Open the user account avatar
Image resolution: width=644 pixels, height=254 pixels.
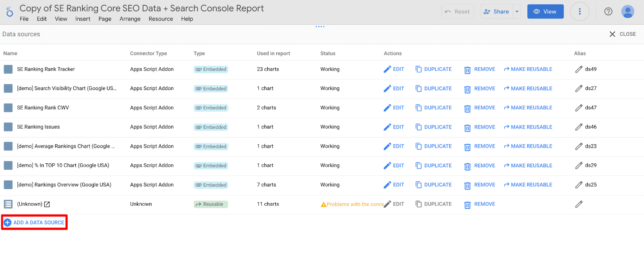pos(627,12)
